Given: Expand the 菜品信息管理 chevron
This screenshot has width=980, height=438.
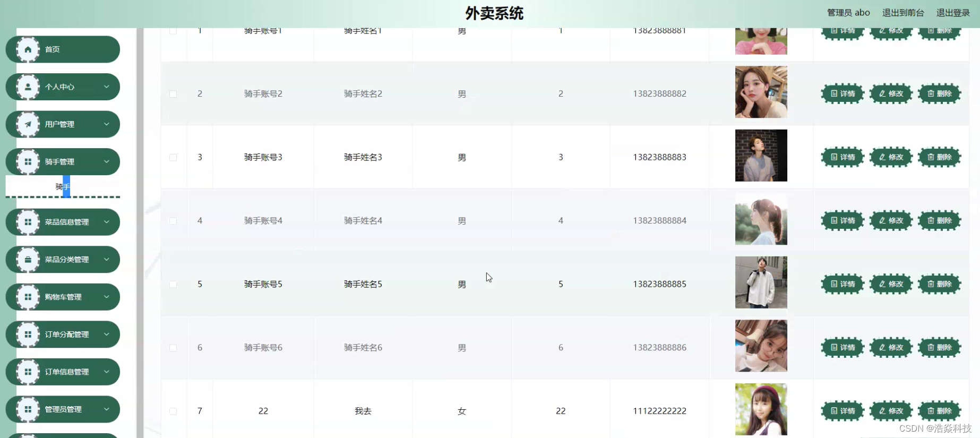Looking at the screenshot, I should pyautogui.click(x=107, y=222).
